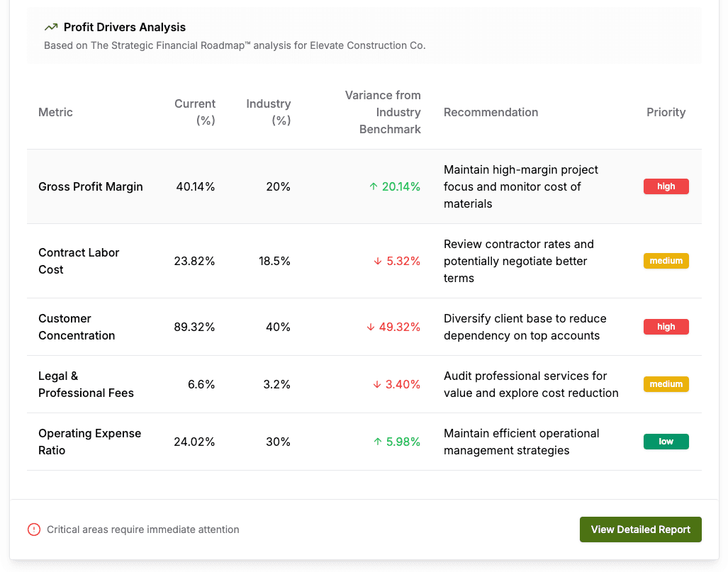The height and width of the screenshot is (572, 728).
Task: Click the high badge on Customer Concentration row
Action: click(666, 327)
